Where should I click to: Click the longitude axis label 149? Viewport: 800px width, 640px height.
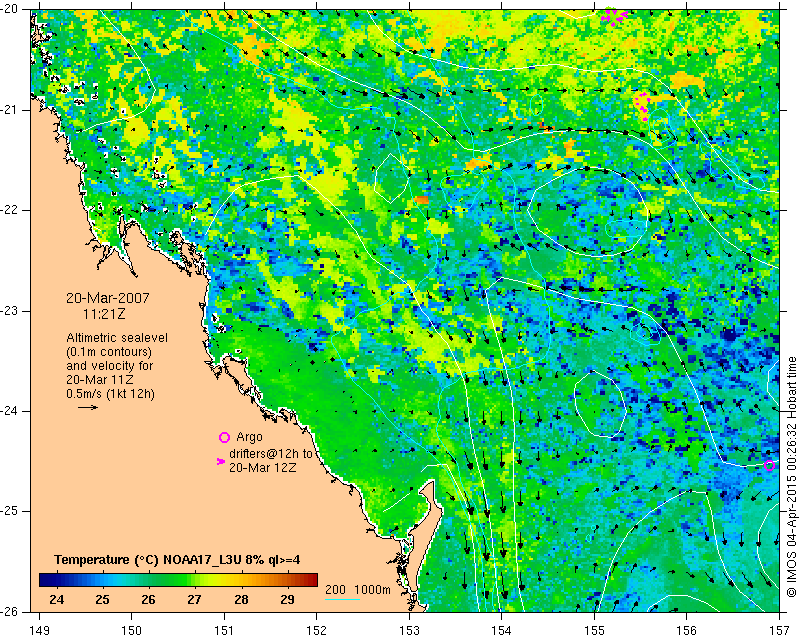pos(39,631)
